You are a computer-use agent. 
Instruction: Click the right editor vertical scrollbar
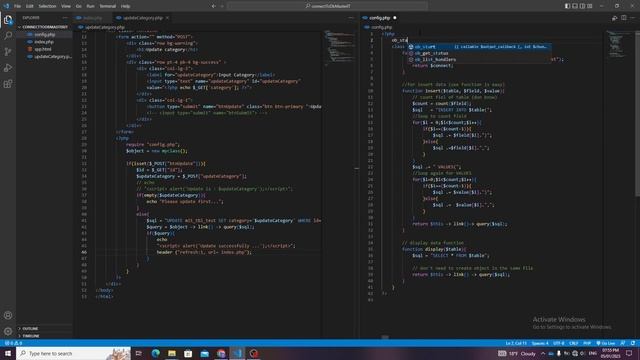(x=637, y=114)
